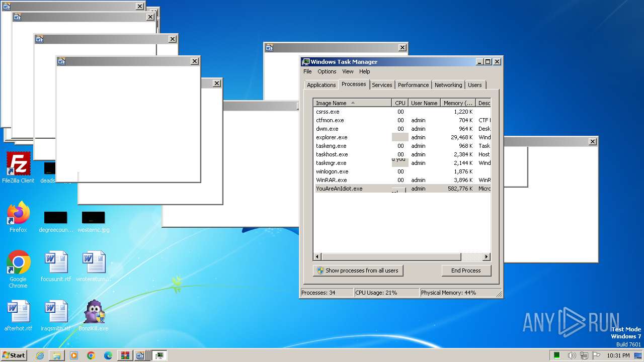The height and width of the screenshot is (362, 644).
Task: Click the CPU Usage: 21% status entry
Action: click(x=386, y=293)
